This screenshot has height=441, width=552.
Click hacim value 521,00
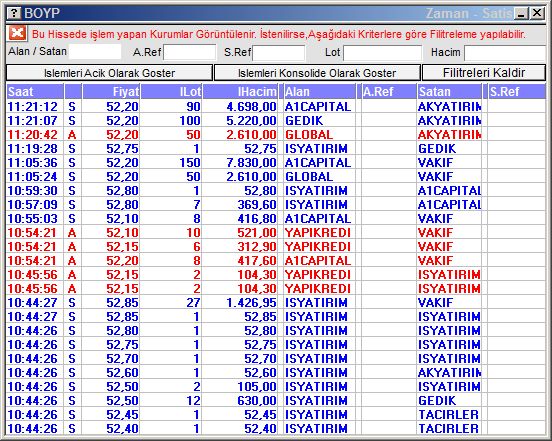(257, 233)
